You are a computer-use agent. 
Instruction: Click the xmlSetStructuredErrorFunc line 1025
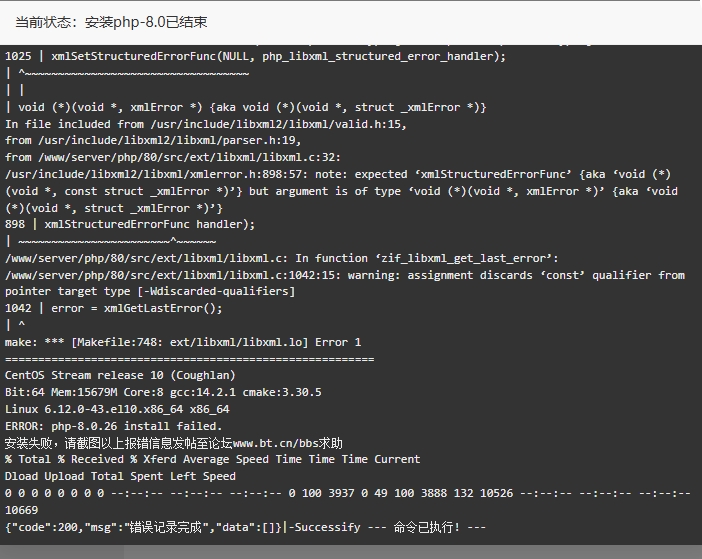point(255,56)
